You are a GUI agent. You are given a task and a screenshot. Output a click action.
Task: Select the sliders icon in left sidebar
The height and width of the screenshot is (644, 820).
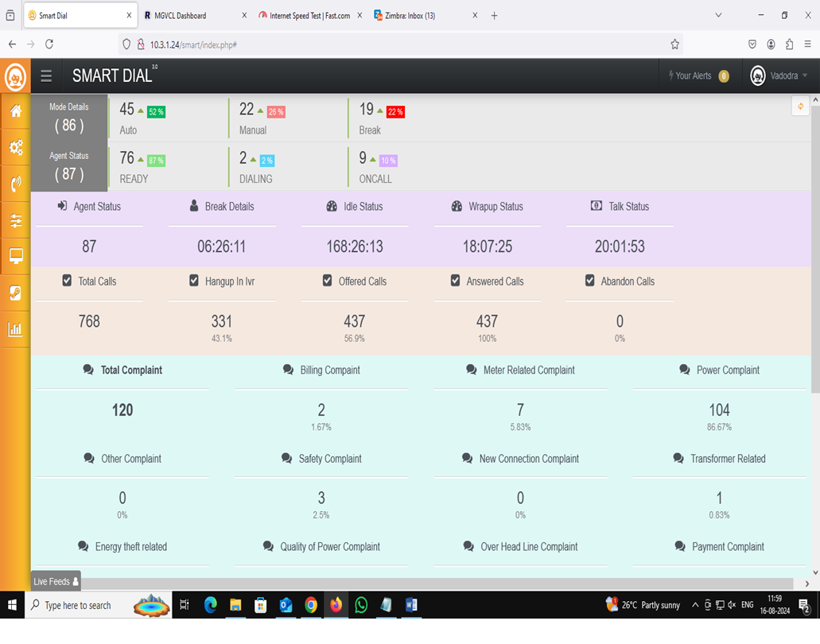coord(15,221)
